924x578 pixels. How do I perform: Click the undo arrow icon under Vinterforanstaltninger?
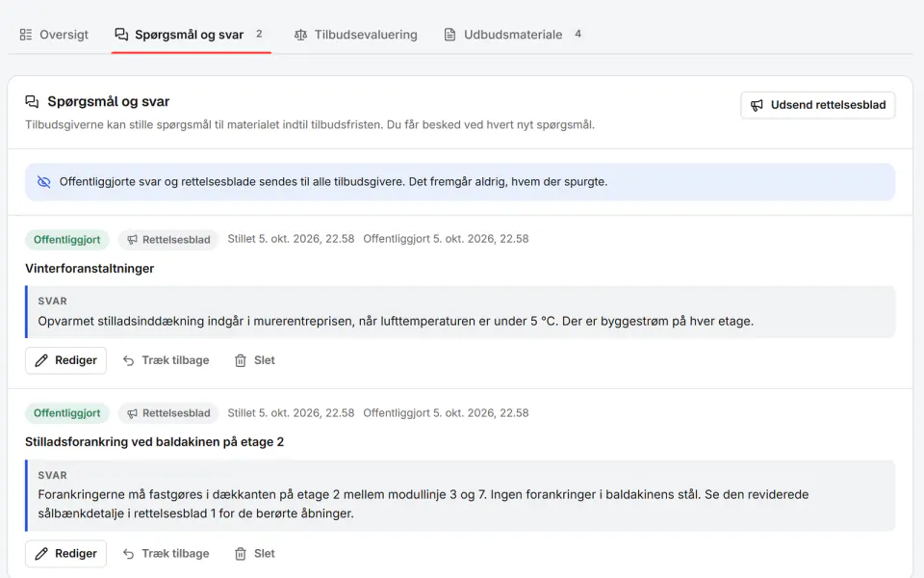tap(128, 360)
